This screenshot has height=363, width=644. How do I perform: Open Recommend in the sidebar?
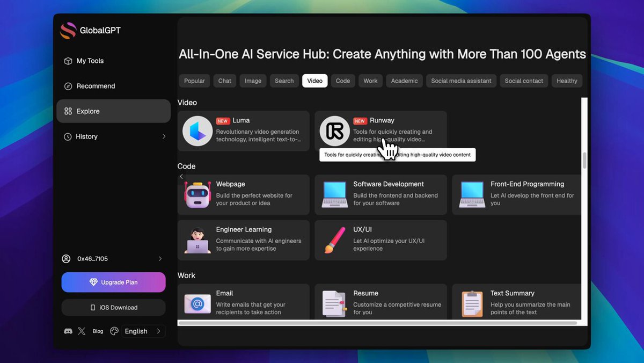(x=113, y=86)
